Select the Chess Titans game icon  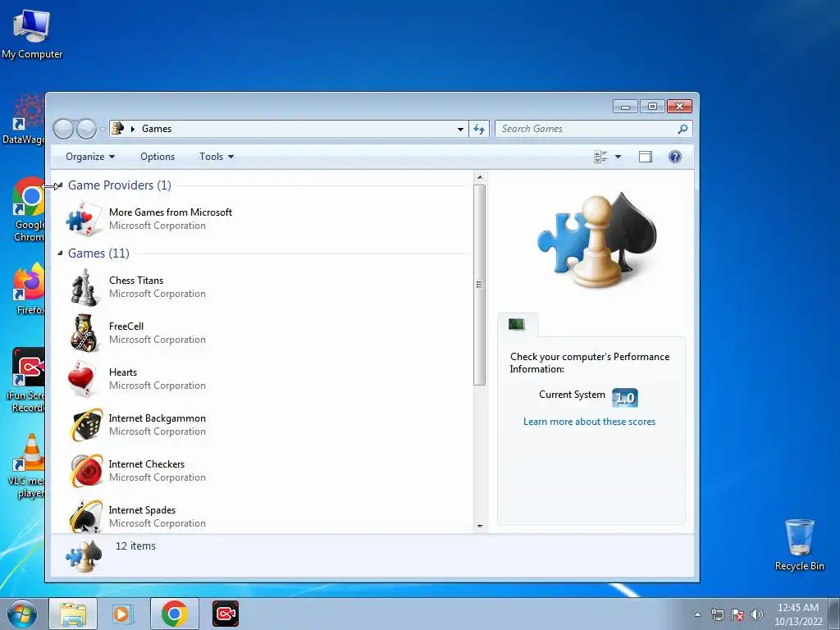pos(84,287)
